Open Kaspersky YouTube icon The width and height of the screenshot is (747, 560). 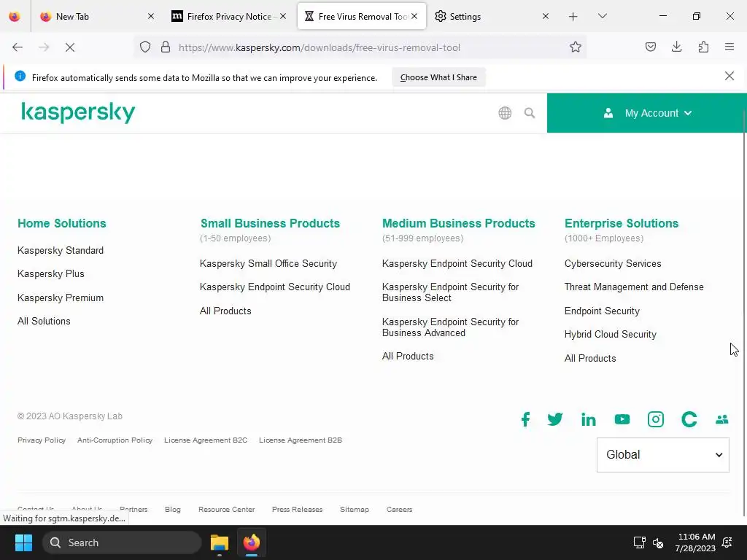point(622,419)
